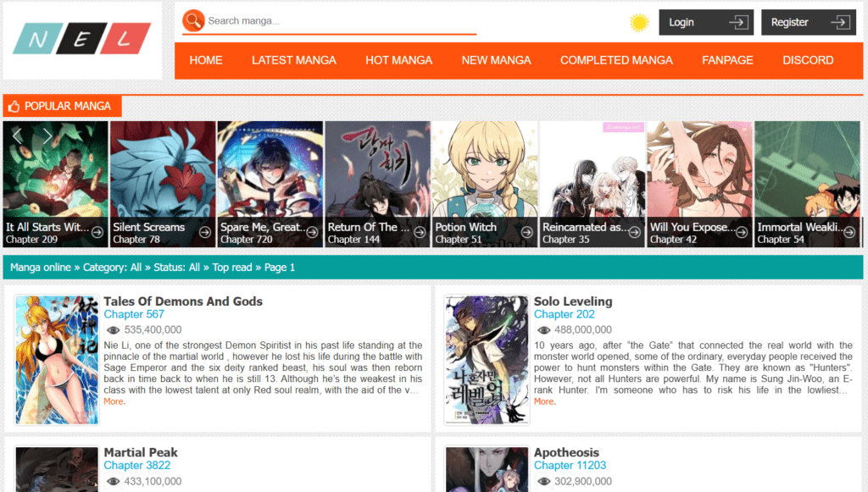This screenshot has width=868, height=492.
Task: Open Chapter 567 link
Action: pos(134,314)
